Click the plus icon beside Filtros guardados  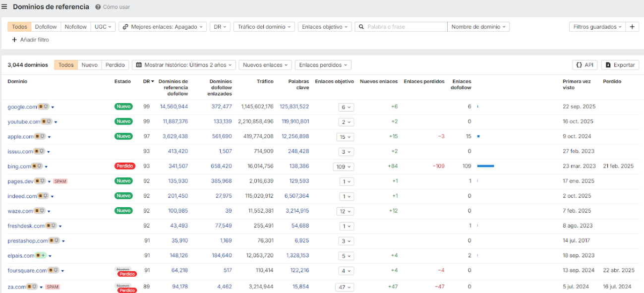click(632, 27)
